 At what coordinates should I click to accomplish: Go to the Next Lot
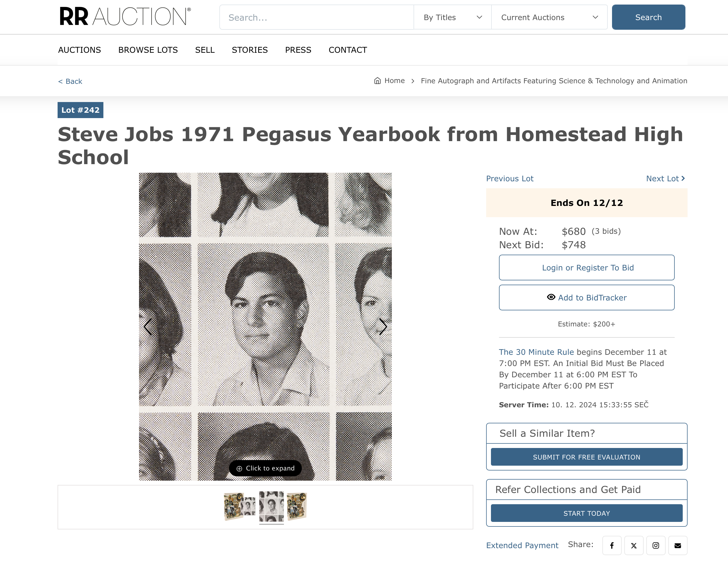point(665,179)
